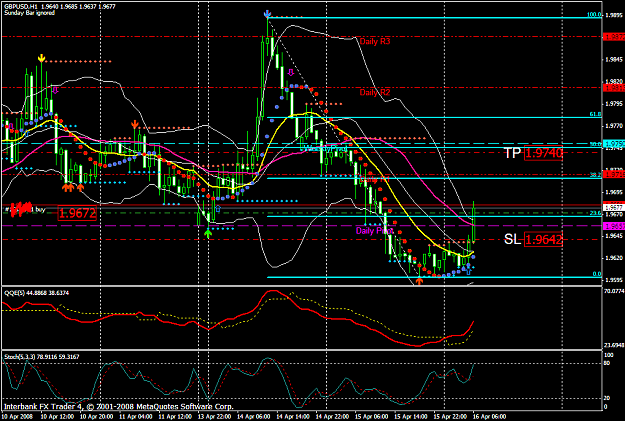This screenshot has height=421, width=625.
Task: Select the 1.9672 entry price box
Action: pos(77,213)
